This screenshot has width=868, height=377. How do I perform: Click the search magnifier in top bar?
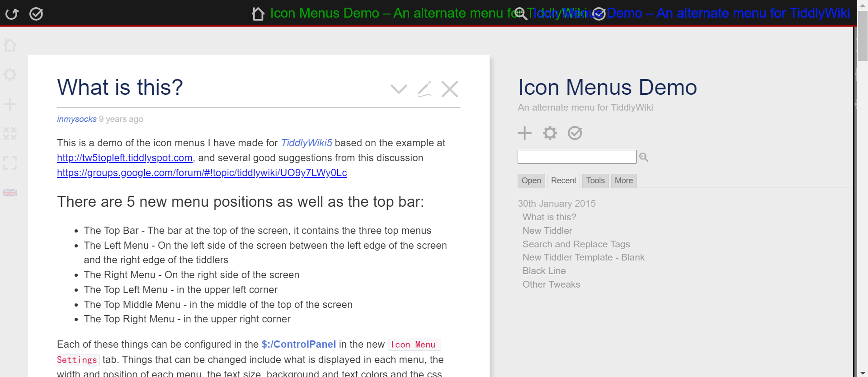coord(521,14)
